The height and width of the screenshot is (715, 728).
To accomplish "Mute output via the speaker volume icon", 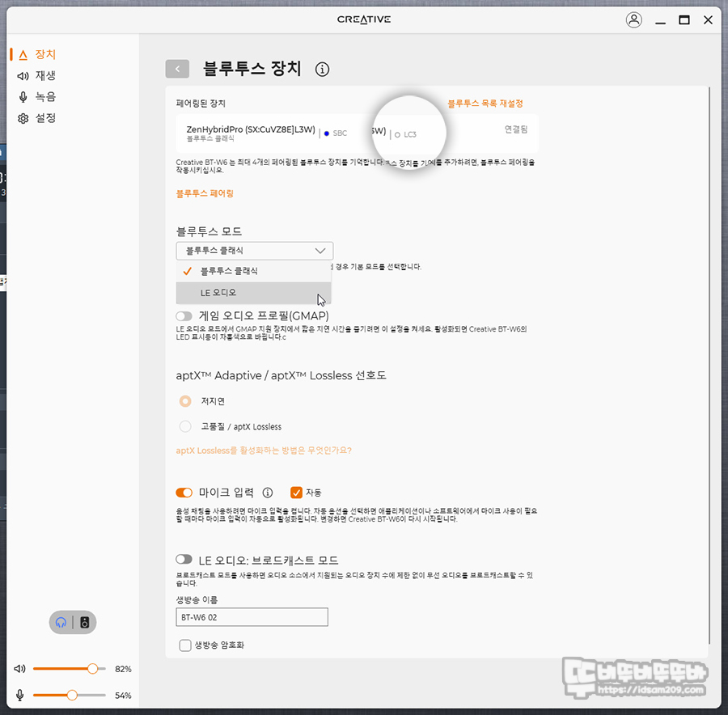I will (x=19, y=669).
